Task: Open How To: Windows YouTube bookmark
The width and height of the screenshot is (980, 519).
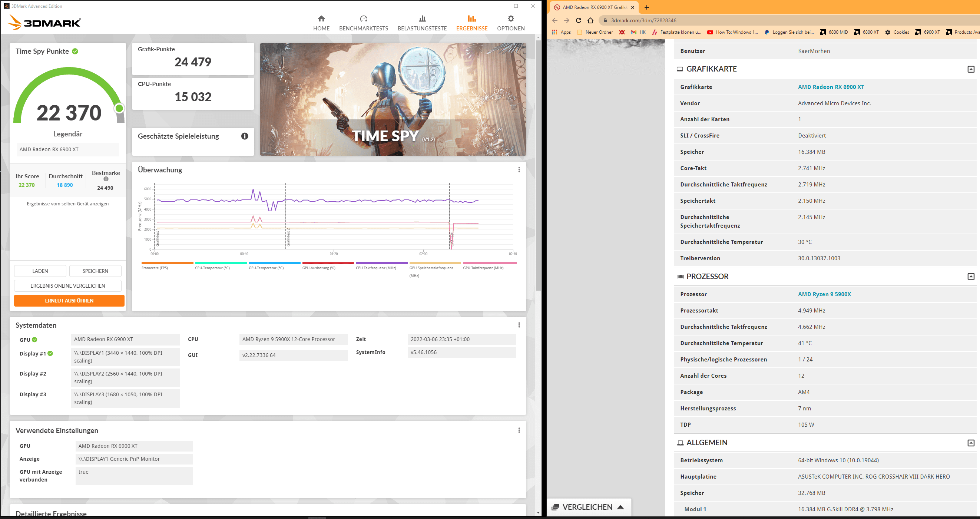Action: coord(733,32)
